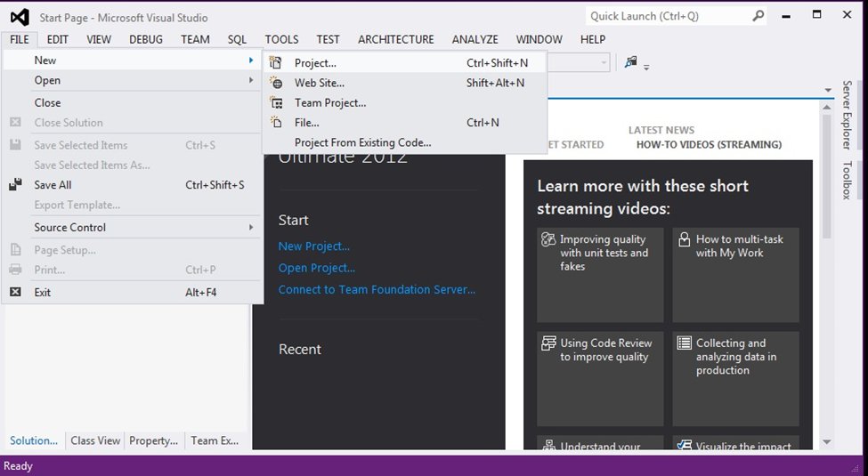Click the New Project... link

tap(314, 246)
